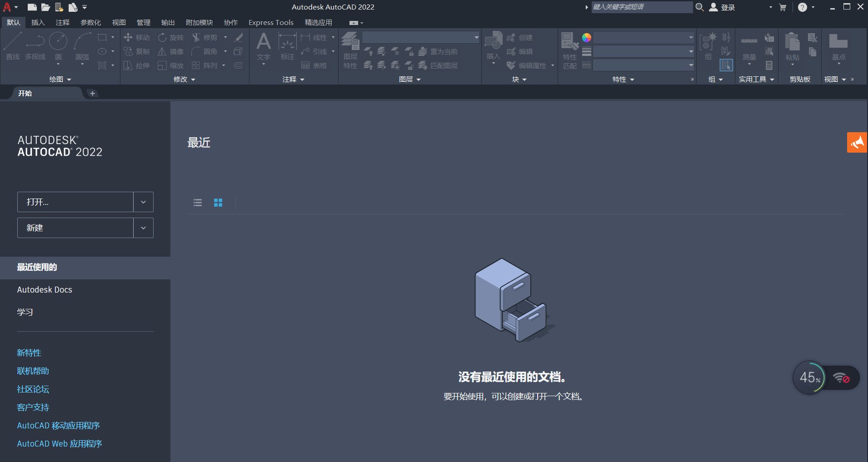Click the keyword search input field

642,7
